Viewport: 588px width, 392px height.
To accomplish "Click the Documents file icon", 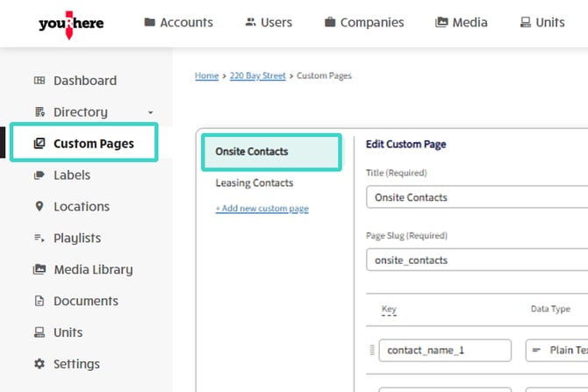I will point(39,302).
